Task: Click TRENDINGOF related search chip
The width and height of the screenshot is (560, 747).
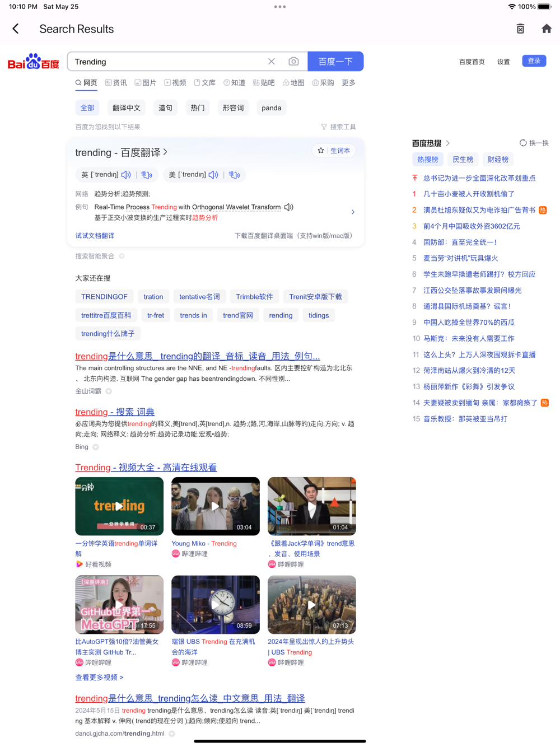Action: (x=104, y=297)
